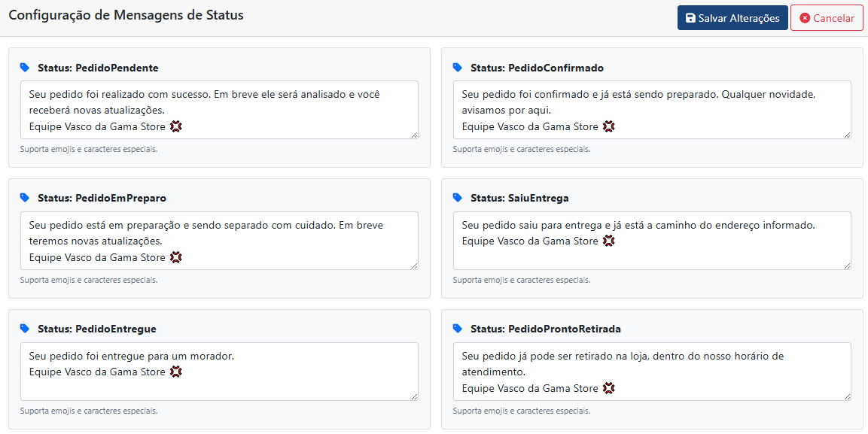Screen dimensions: 868x434
Task: Click the tag icon beside Status: PedidoPendente
Action: coord(26,67)
